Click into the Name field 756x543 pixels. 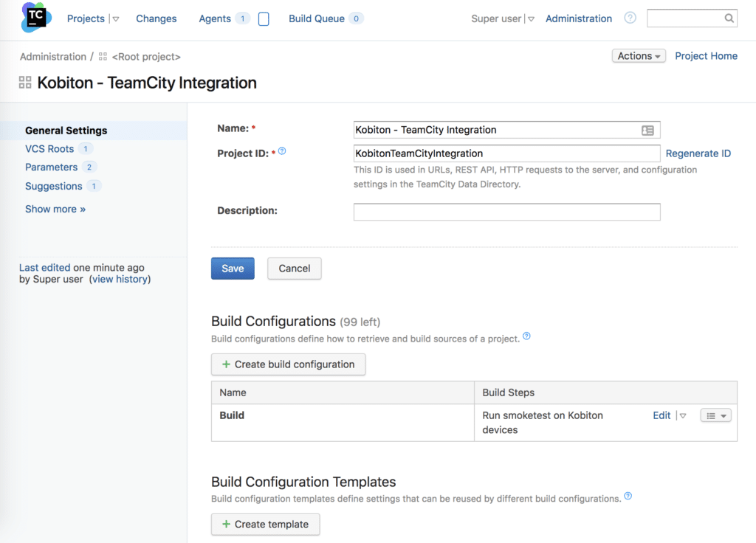pyautogui.click(x=506, y=130)
